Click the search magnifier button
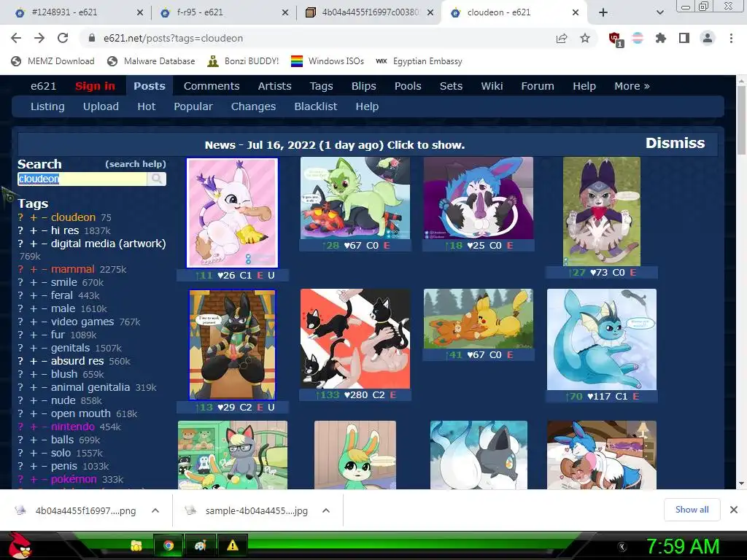Screen dimensions: 747x560 156,179
